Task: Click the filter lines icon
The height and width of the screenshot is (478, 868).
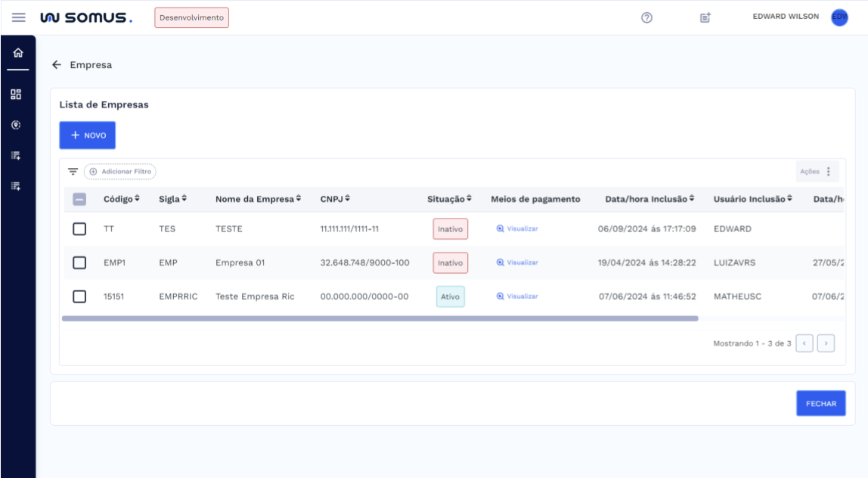Action: [73, 172]
